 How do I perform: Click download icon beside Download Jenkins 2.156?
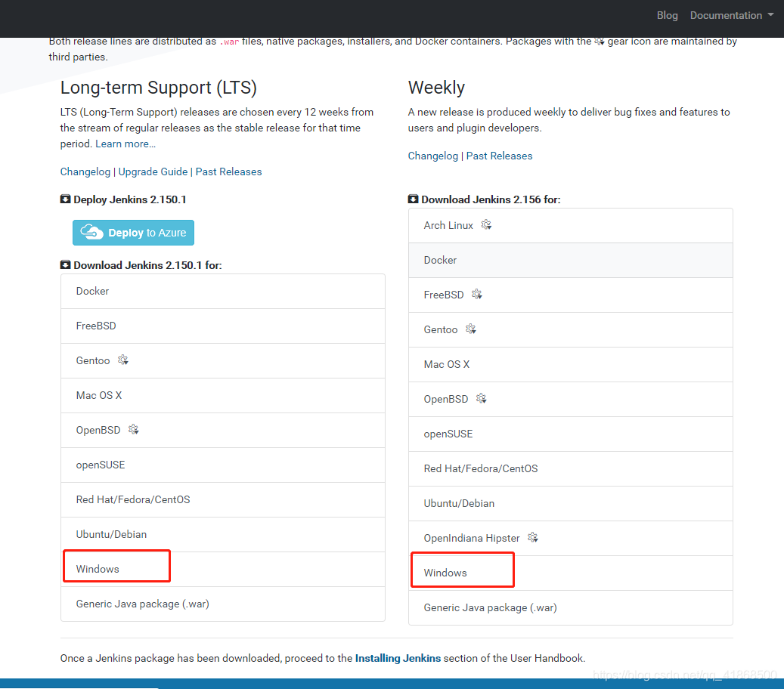[x=413, y=199]
